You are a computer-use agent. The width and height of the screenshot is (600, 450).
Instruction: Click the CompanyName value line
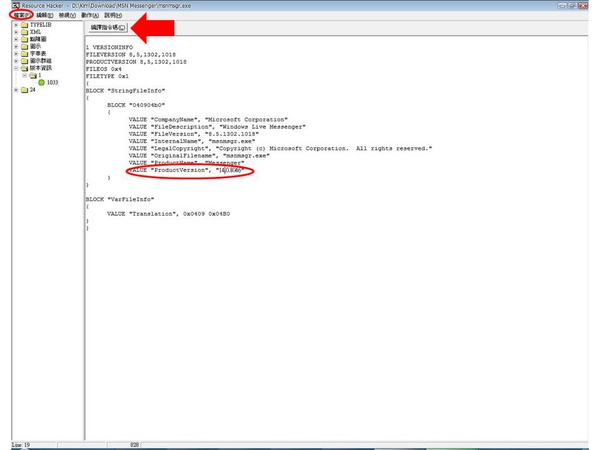(208, 120)
